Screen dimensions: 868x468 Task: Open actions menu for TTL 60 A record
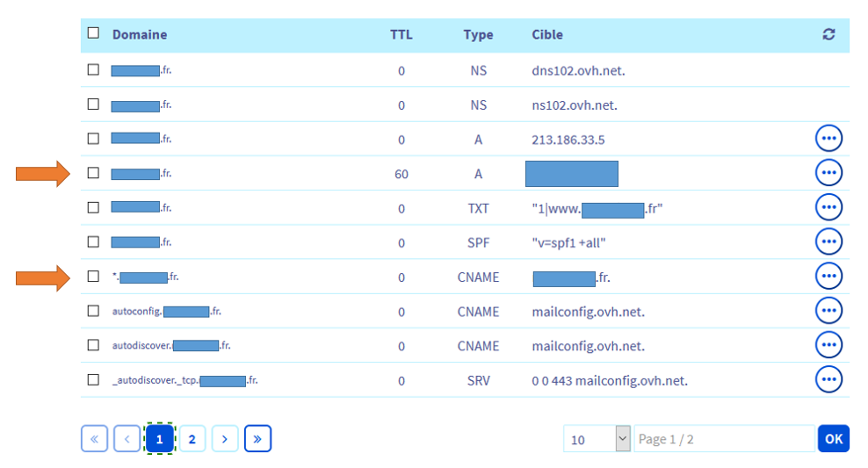tap(828, 173)
